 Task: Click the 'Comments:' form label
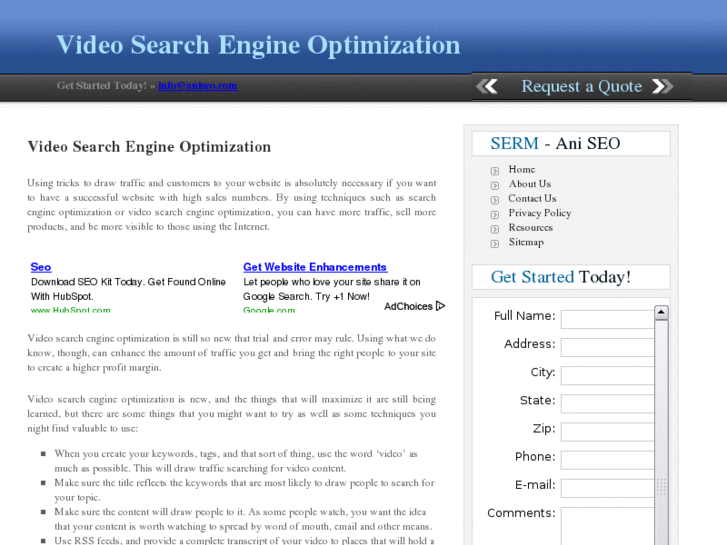[521, 513]
